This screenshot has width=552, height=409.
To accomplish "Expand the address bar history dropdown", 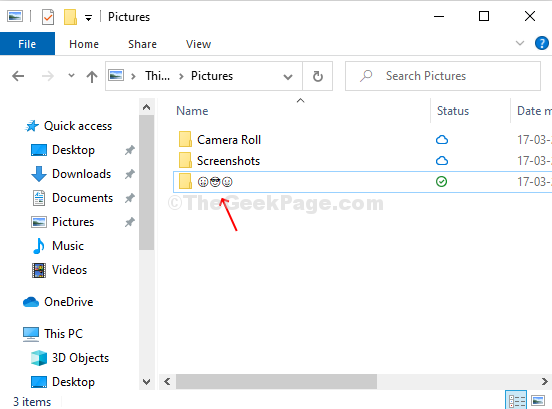I will tap(288, 76).
